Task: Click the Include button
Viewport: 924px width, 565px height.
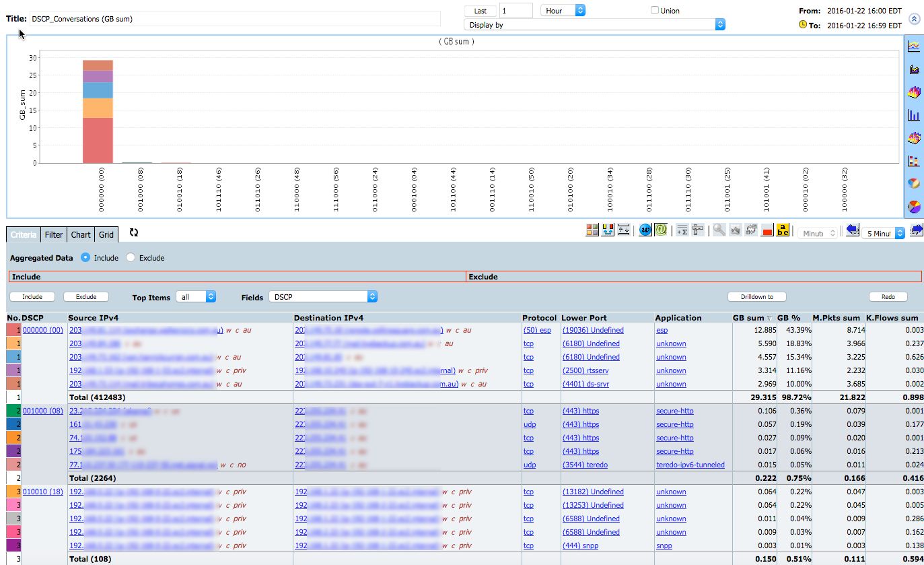Action: click(x=32, y=296)
